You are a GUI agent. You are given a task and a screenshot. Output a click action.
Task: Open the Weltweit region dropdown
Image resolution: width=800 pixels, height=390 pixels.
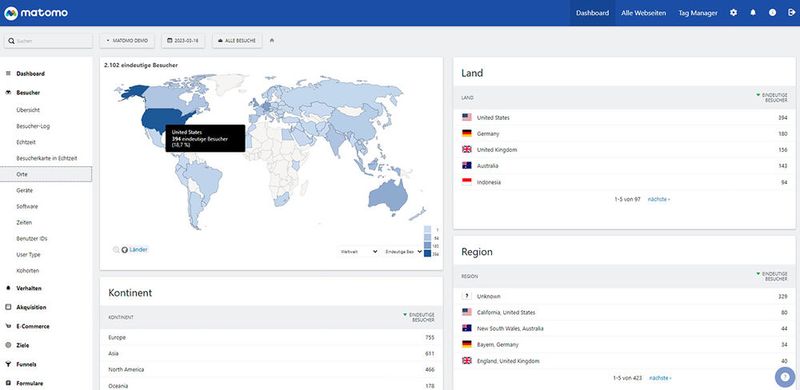[358, 252]
